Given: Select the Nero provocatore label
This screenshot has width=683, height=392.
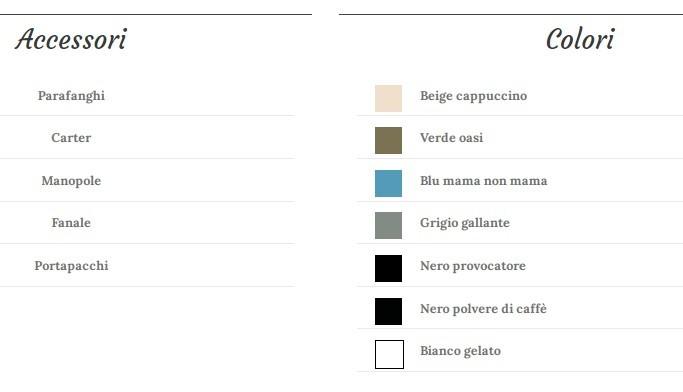Looking at the screenshot, I should coord(473,266).
